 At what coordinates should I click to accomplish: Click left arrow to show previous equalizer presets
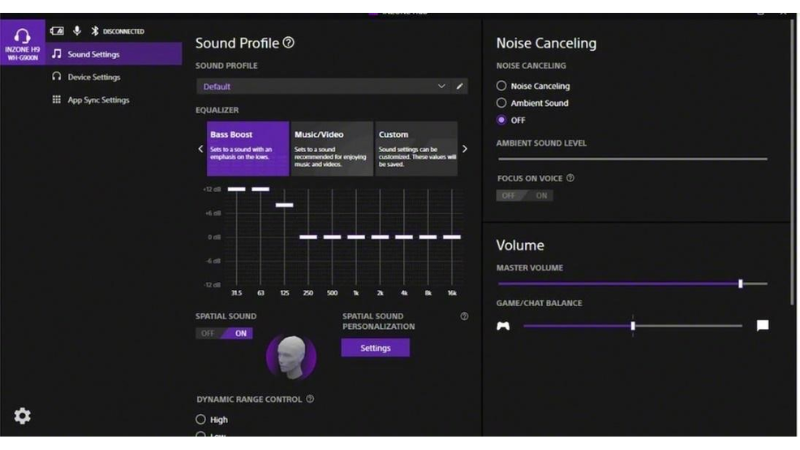(x=200, y=149)
